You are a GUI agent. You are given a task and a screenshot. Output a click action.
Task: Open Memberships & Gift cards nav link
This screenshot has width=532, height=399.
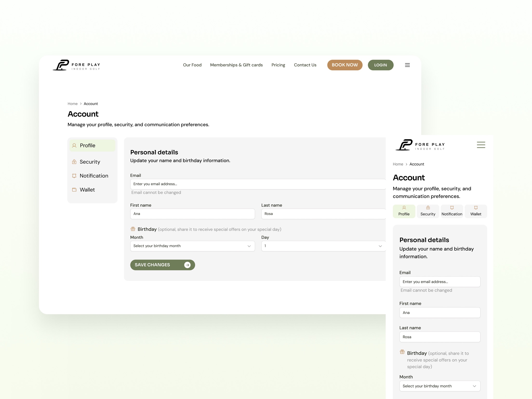[x=236, y=65]
